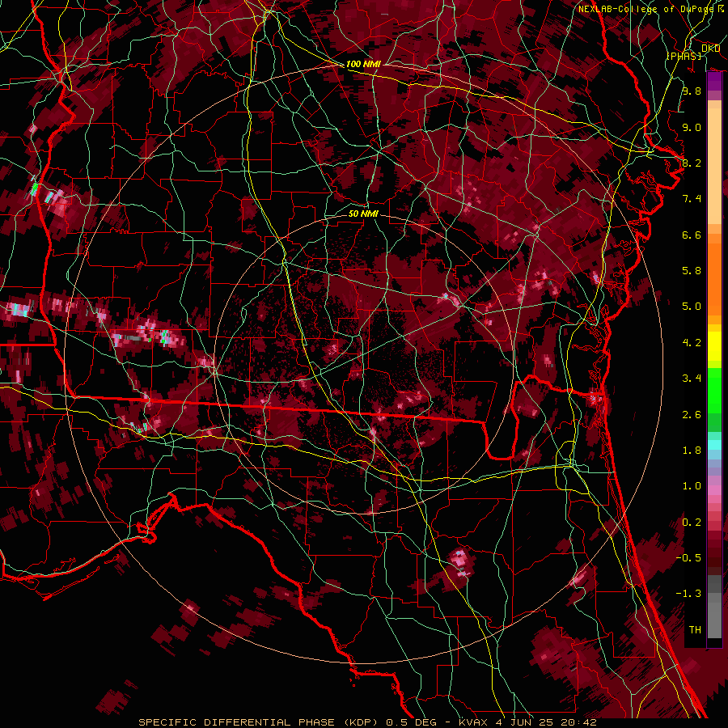Click the 9.0 value on the KDP legend
Image resolution: width=728 pixels, height=728 pixels.
point(692,127)
